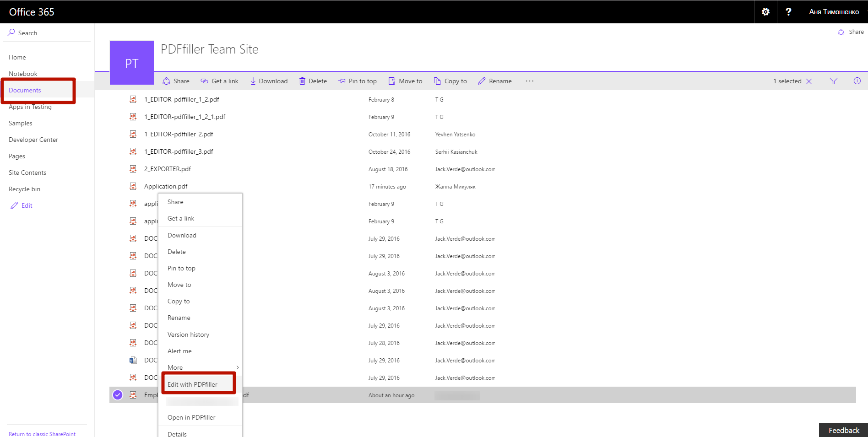Choose Download from the context menu
The image size is (868, 437).
point(200,235)
